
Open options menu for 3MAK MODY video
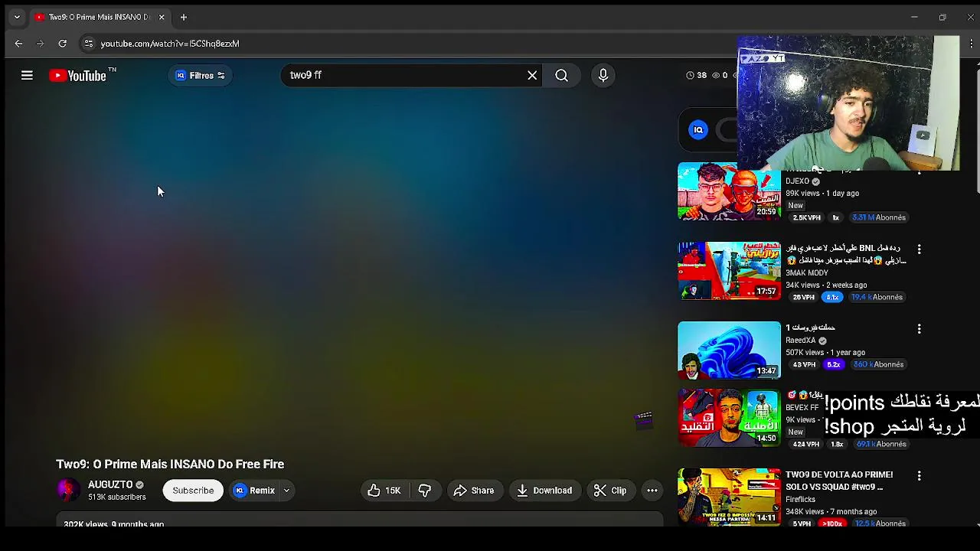pyautogui.click(x=919, y=249)
